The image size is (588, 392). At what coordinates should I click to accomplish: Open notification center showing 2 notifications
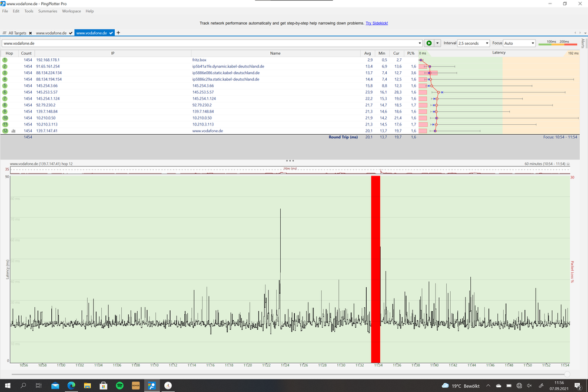pyautogui.click(x=578, y=386)
